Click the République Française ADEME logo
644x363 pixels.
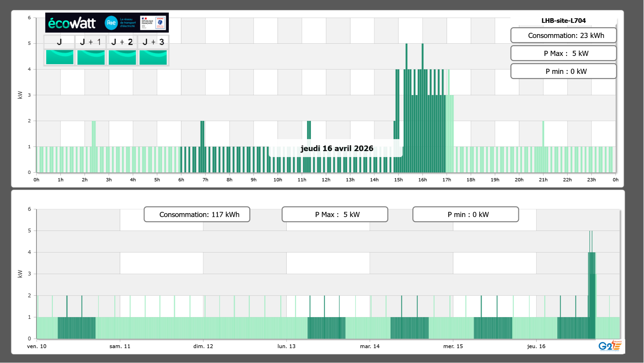tap(153, 23)
